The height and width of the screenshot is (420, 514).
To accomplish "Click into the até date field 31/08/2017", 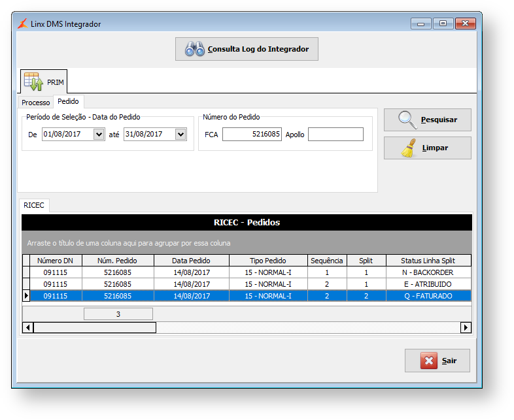I will click(x=150, y=134).
